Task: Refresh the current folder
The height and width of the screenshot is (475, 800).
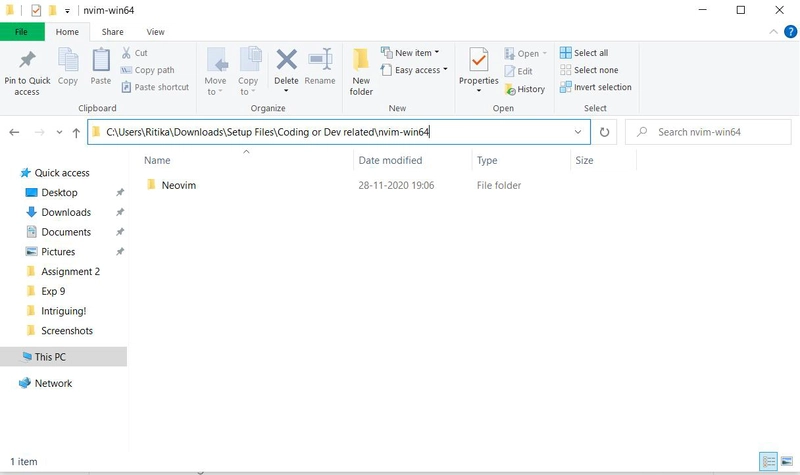Action: pyautogui.click(x=604, y=132)
